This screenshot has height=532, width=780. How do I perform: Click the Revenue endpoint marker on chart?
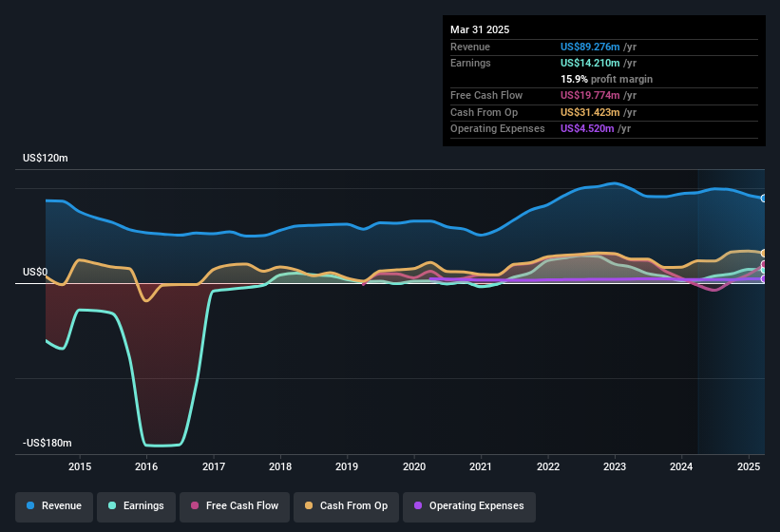(x=764, y=199)
